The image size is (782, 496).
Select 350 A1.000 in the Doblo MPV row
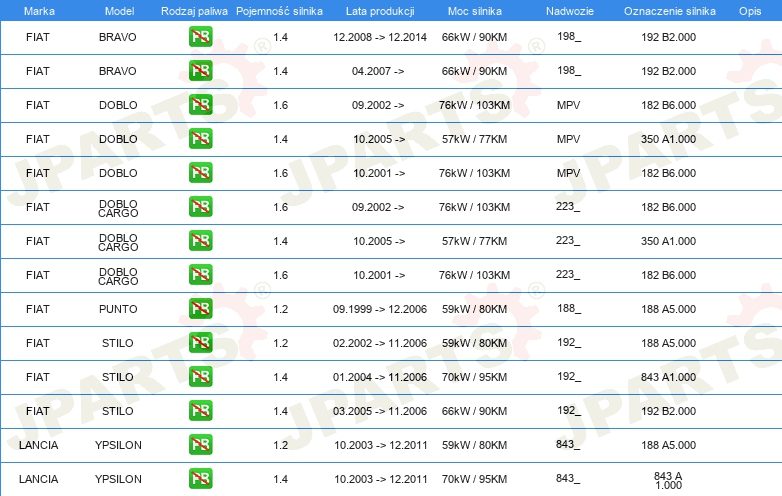click(668, 139)
